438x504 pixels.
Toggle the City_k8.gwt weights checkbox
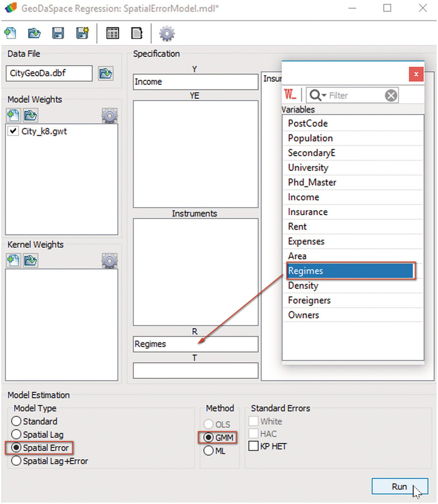[x=13, y=131]
